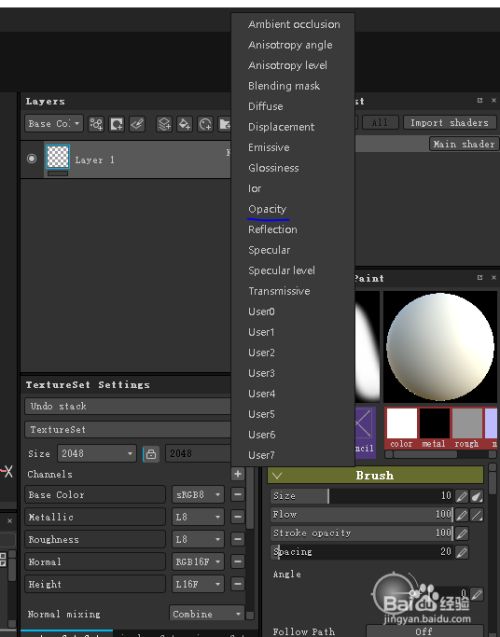Click the add paint layer brush icon
The height and width of the screenshot is (637, 500).
(137, 124)
